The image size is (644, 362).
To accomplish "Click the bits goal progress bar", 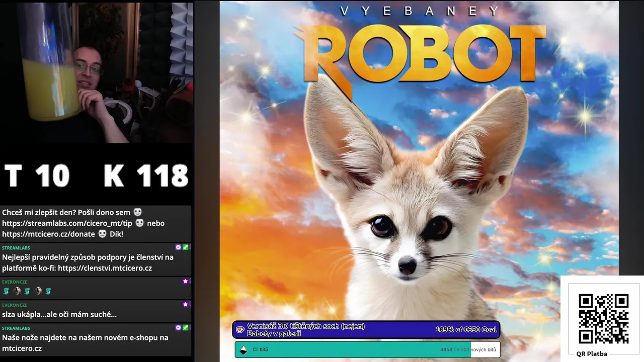I will [x=367, y=349].
